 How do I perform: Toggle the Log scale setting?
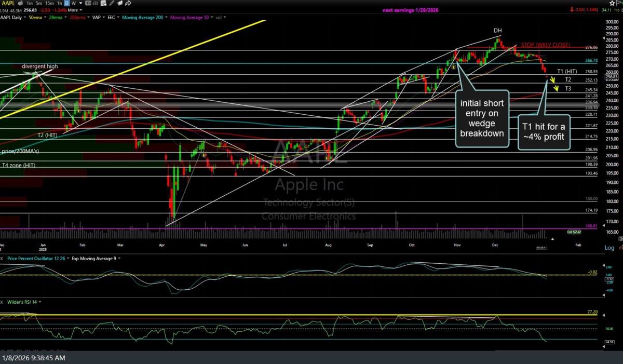[610, 248]
